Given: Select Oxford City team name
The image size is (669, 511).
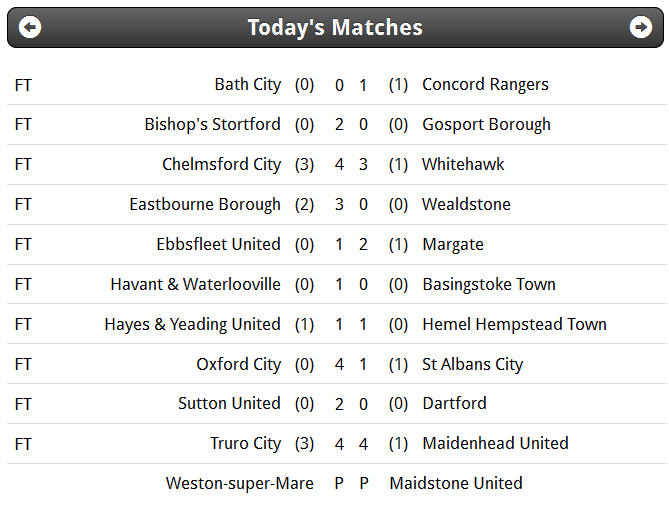Looking at the screenshot, I should 239,364.
